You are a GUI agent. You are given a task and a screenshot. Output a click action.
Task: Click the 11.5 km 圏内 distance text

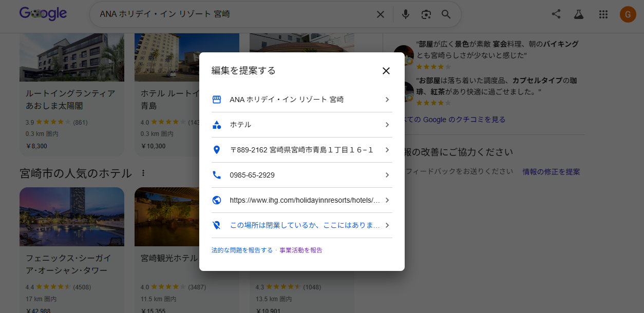tap(158, 299)
